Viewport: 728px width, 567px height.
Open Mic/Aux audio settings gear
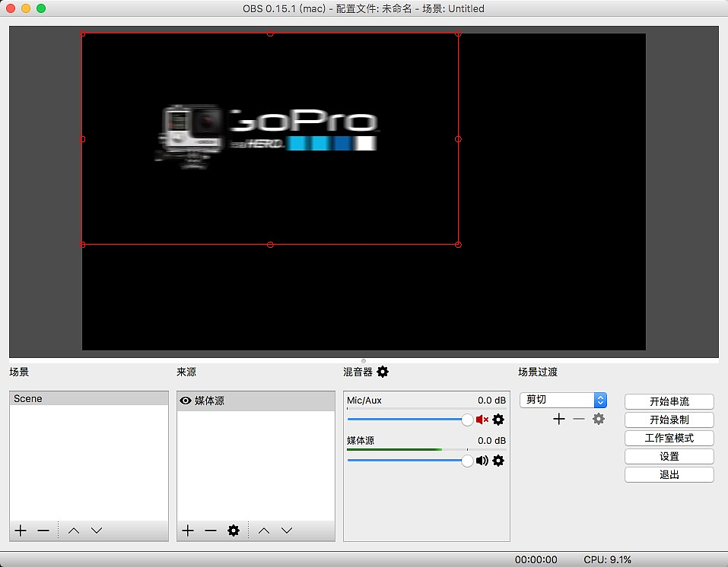pos(498,420)
